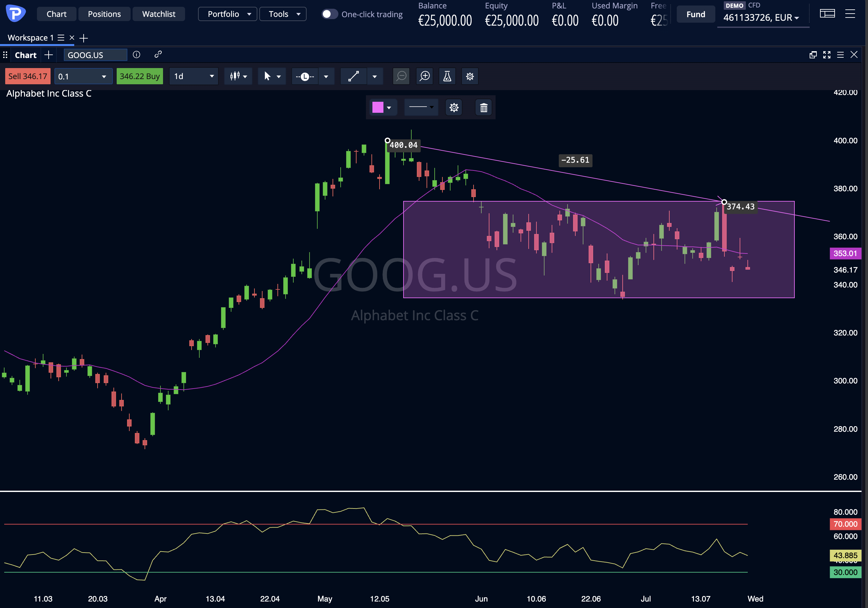Zoom in the chart
The width and height of the screenshot is (868, 608).
click(425, 76)
